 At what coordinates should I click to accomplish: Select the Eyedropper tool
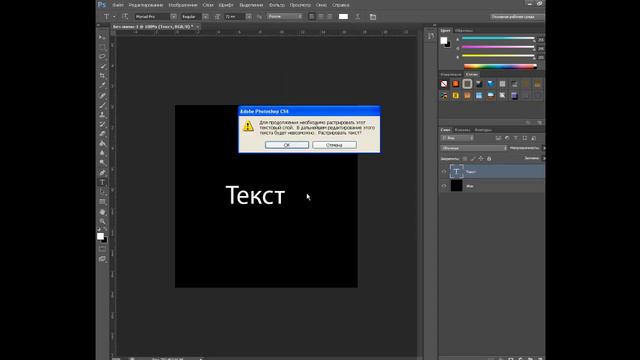102,85
